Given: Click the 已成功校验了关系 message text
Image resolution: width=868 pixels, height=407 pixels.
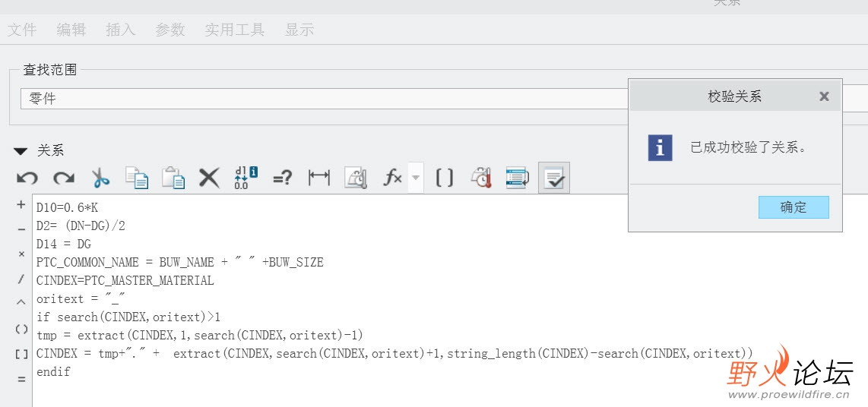Looking at the screenshot, I should [748, 147].
